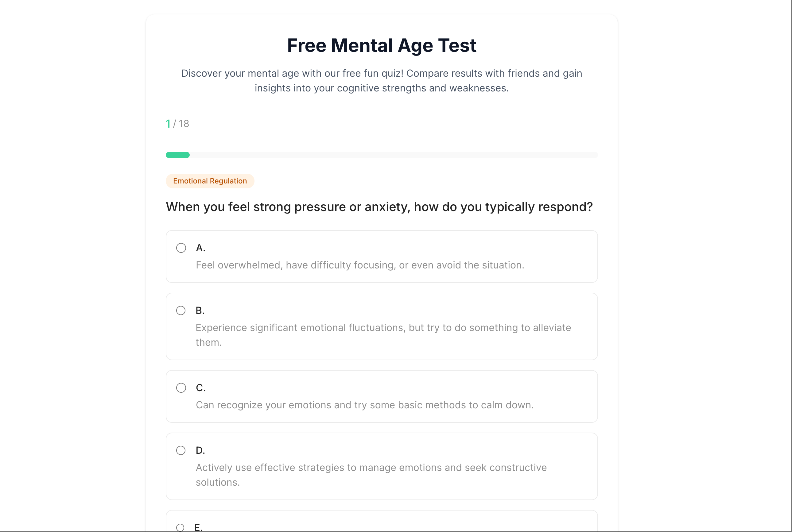
Task: Click the Emotional Regulation category badge
Action: 210,181
